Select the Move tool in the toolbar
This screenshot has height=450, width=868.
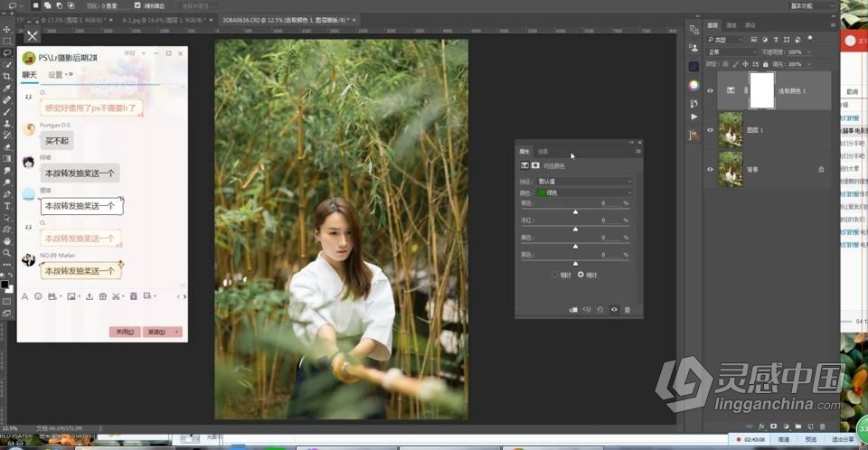7,30
